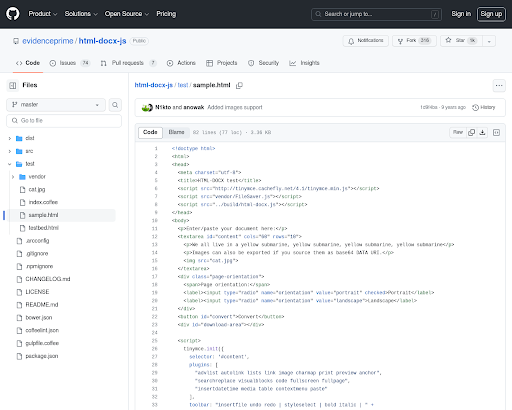Image resolution: width=512 pixels, height=410 pixels.
Task: Click the Notifications button
Action: pos(366,41)
